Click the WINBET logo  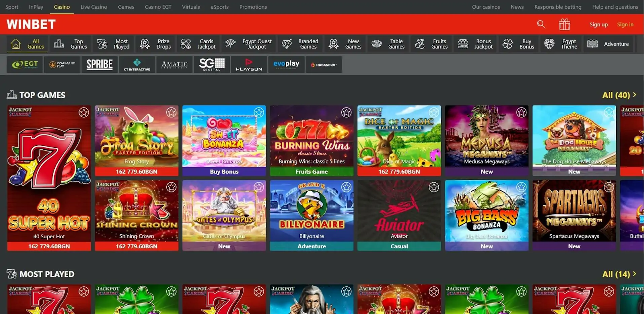31,25
